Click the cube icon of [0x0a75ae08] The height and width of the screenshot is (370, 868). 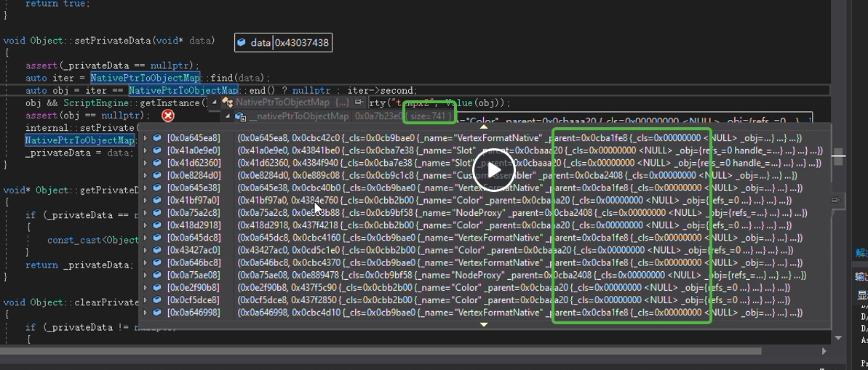click(158, 275)
